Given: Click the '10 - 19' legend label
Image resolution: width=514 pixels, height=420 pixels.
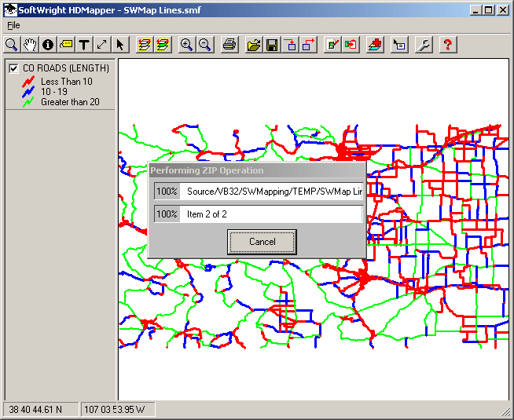Looking at the screenshot, I should tap(54, 92).
